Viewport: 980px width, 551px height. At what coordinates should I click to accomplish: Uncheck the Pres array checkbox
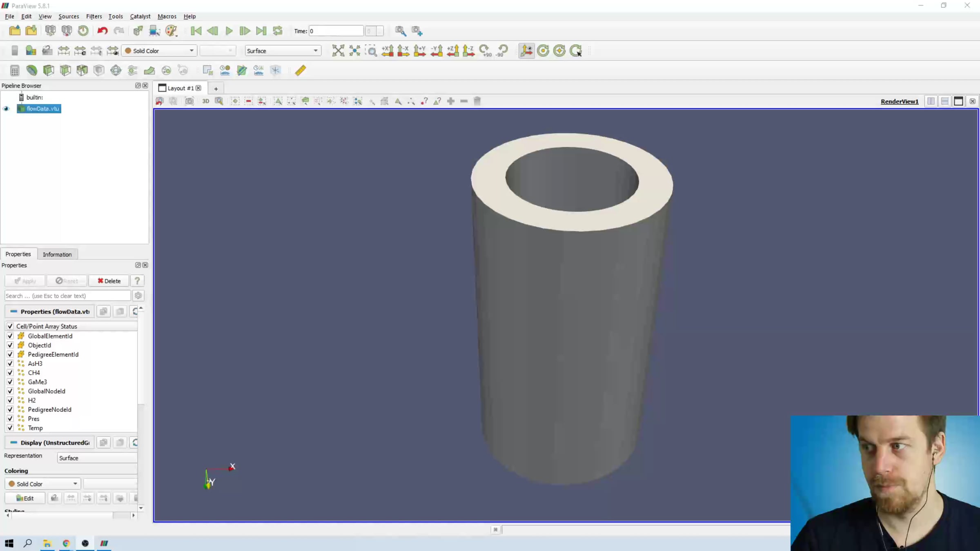pyautogui.click(x=10, y=419)
